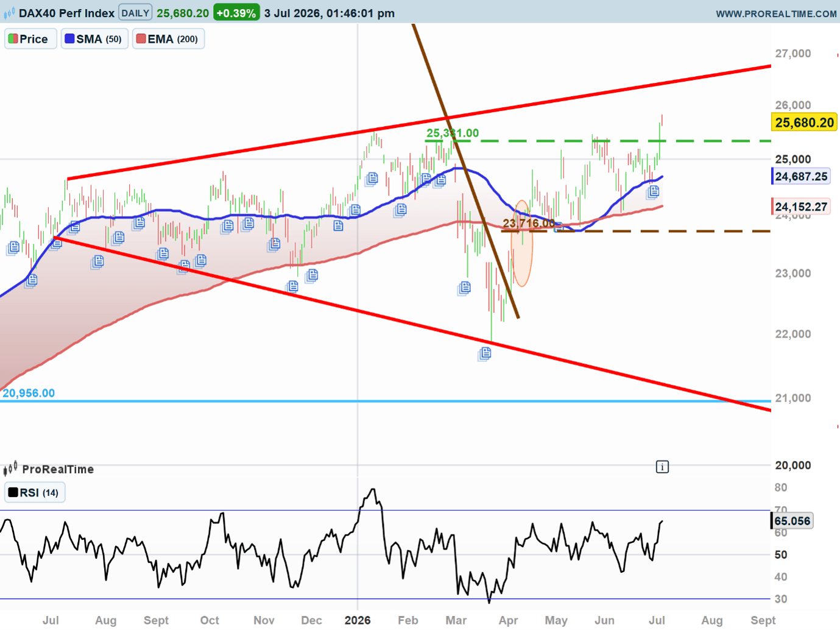840x630 pixels.
Task: Click the red EMA (200) color swatch
Action: (x=141, y=39)
